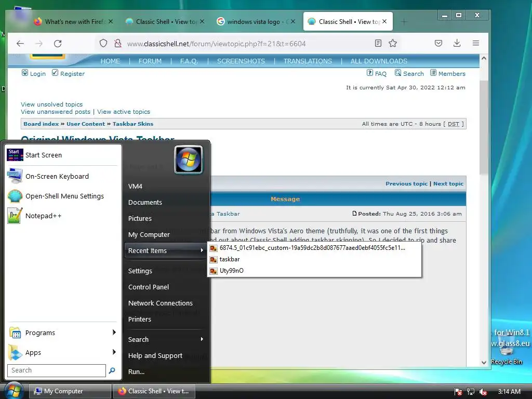Open Documents from the start menu
Screen dimensions: 532x399
click(166, 202)
